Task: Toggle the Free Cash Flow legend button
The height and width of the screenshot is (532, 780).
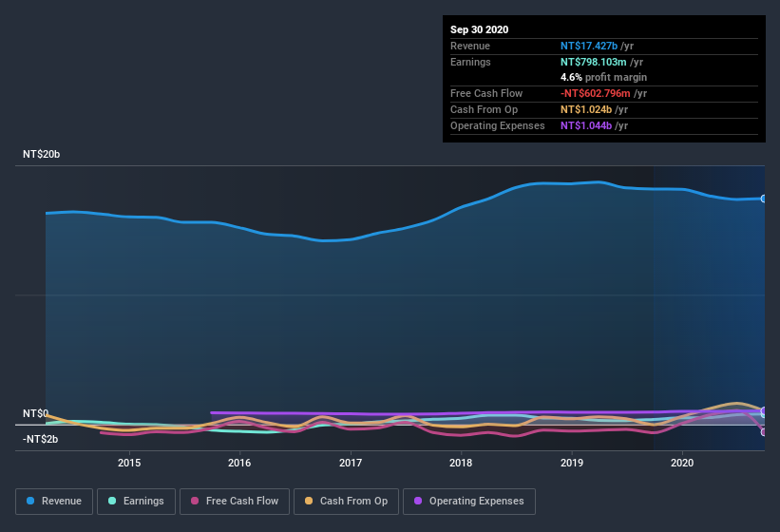Action: 235,502
